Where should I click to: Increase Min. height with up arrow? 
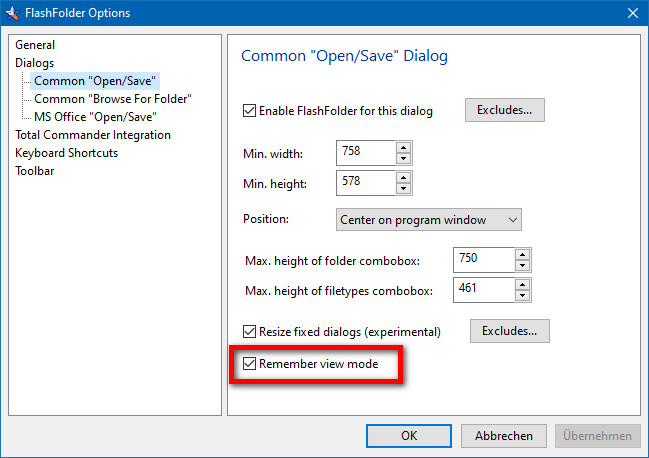coord(403,178)
